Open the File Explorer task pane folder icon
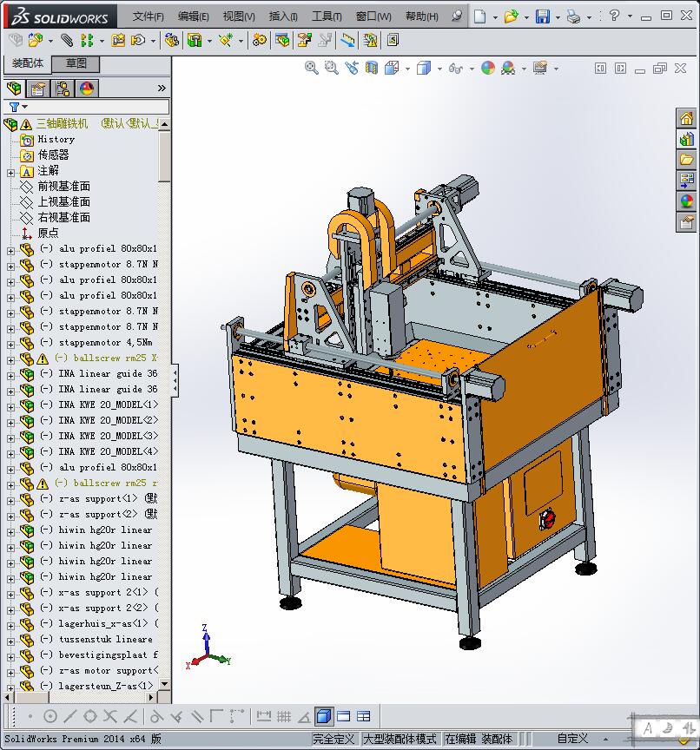The height and width of the screenshot is (750, 700). tap(687, 160)
